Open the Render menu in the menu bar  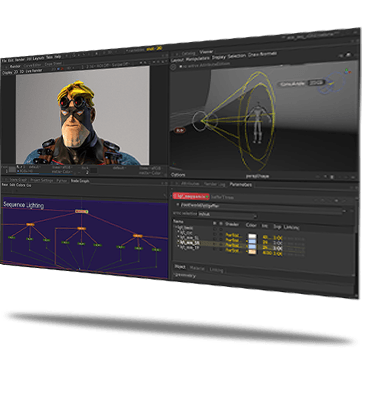tap(20, 59)
